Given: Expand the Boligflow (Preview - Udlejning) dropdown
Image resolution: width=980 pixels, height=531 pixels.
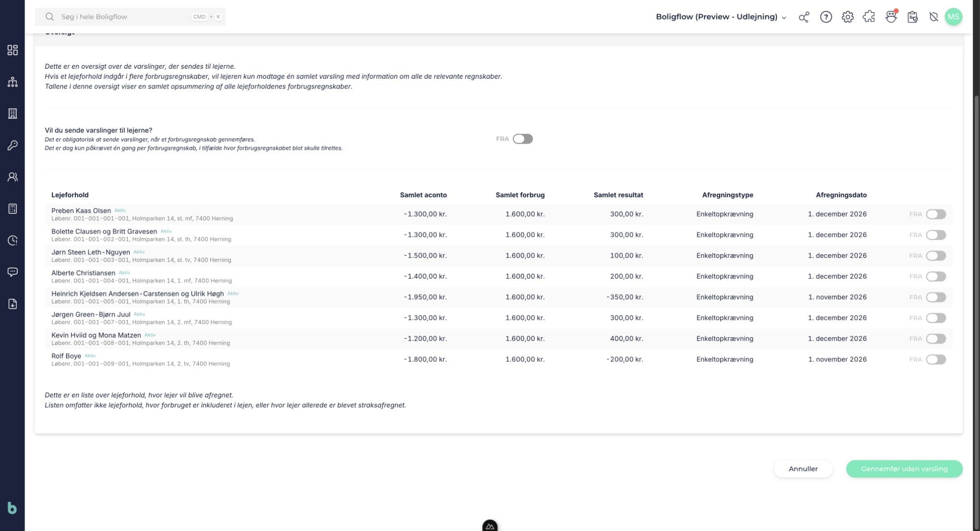Looking at the screenshot, I should (x=721, y=17).
